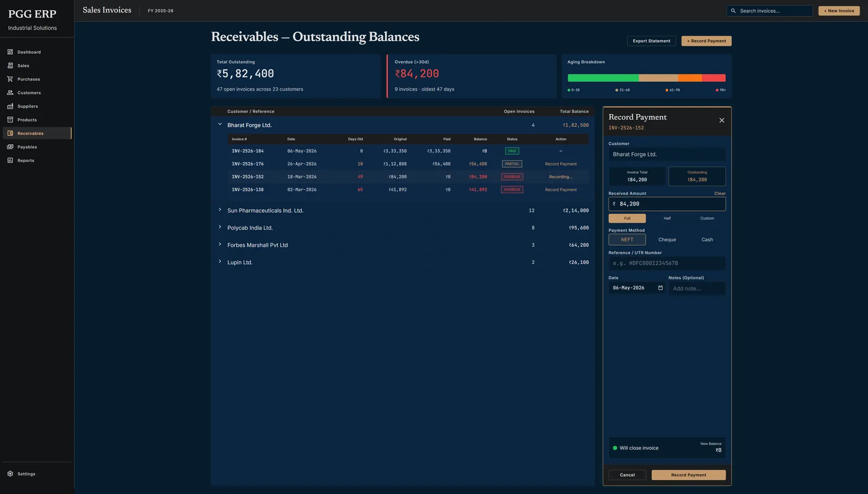Click the Customers people icon
The width and height of the screenshot is (868, 494).
[10, 93]
